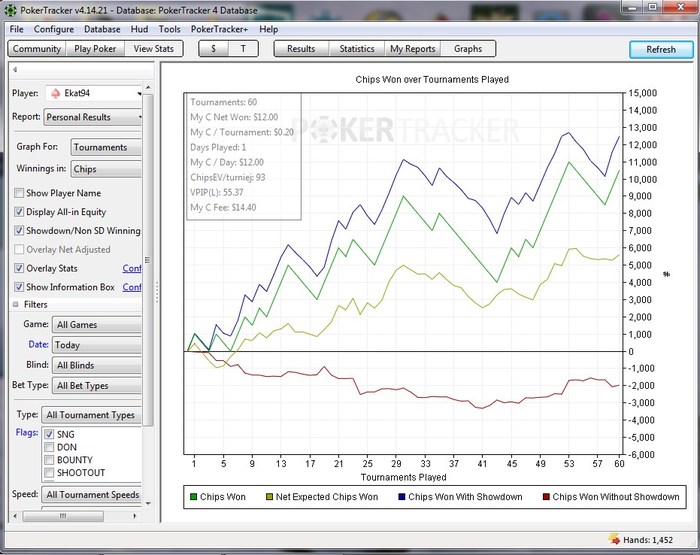Open the Results tab

(301, 49)
